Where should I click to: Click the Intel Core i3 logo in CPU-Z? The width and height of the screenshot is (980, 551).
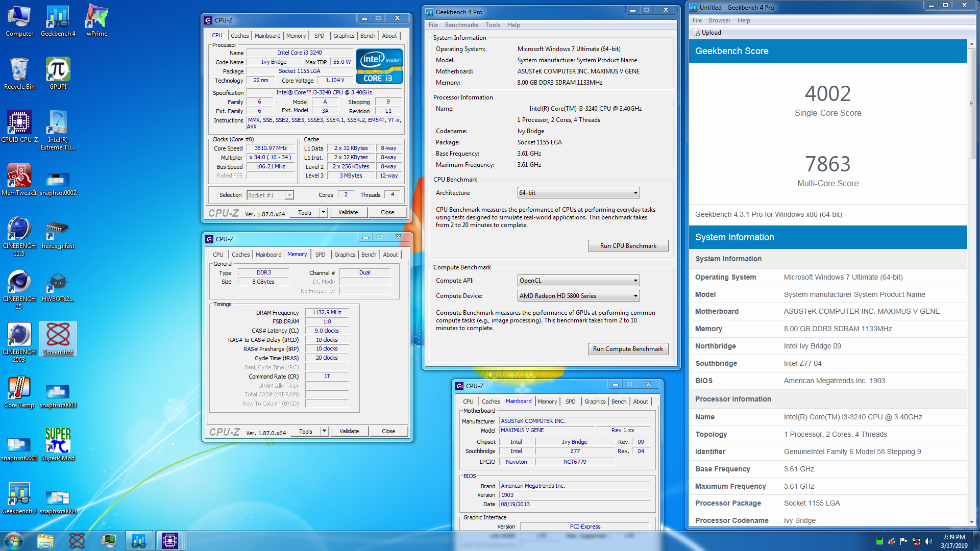(379, 66)
